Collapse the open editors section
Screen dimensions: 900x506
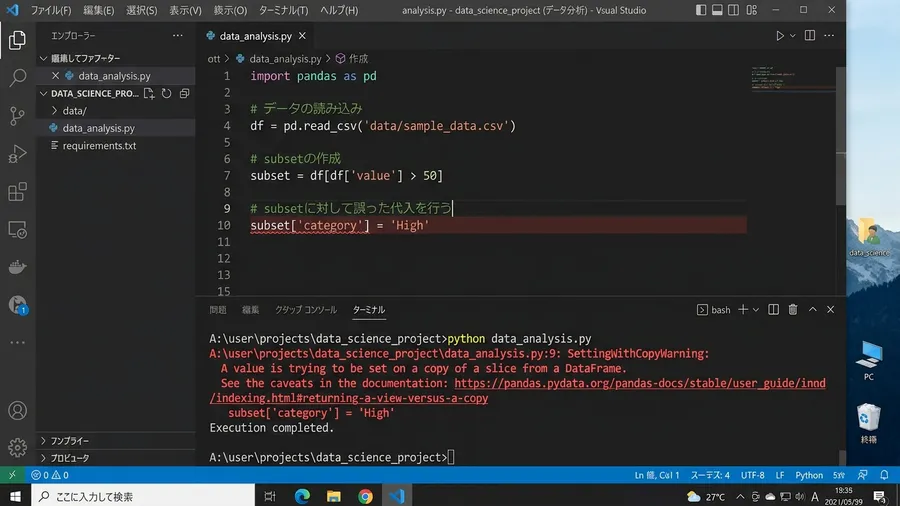pos(44,59)
